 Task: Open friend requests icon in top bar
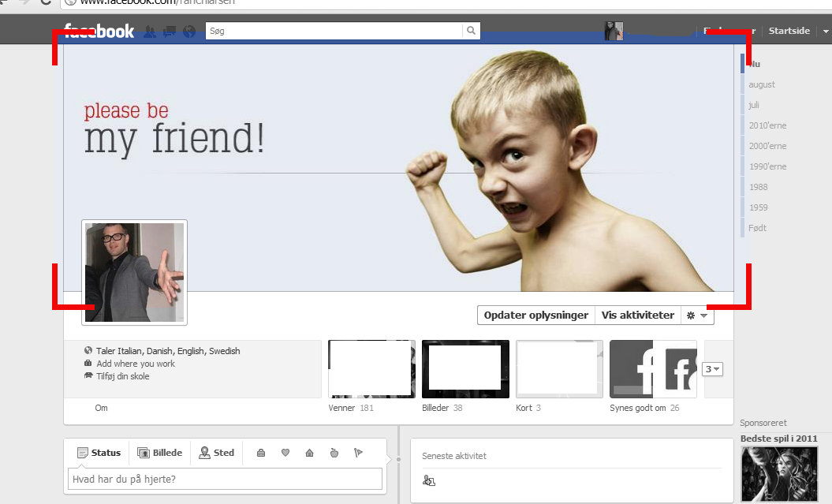tap(150, 32)
